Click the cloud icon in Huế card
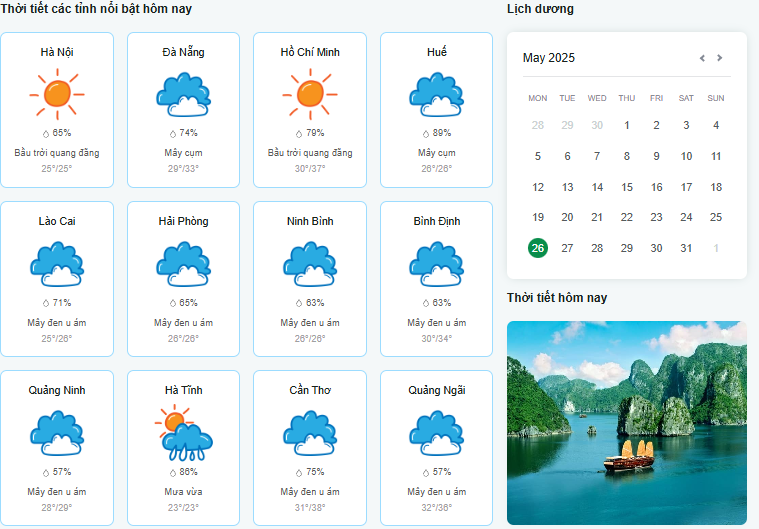Image resolution: width=759 pixels, height=529 pixels. click(436, 95)
